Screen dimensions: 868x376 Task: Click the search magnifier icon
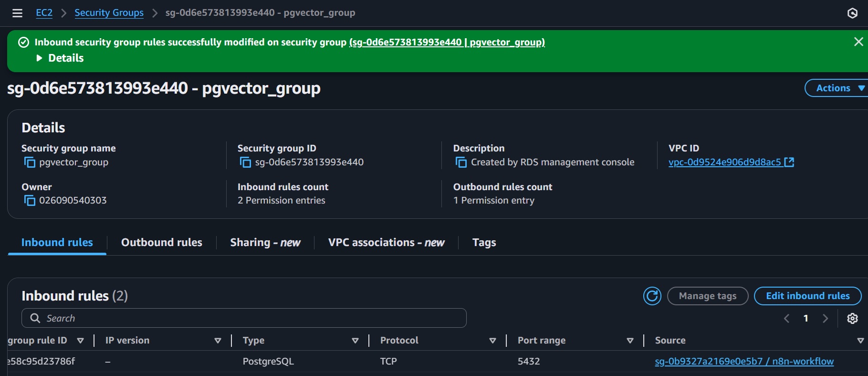(35, 318)
